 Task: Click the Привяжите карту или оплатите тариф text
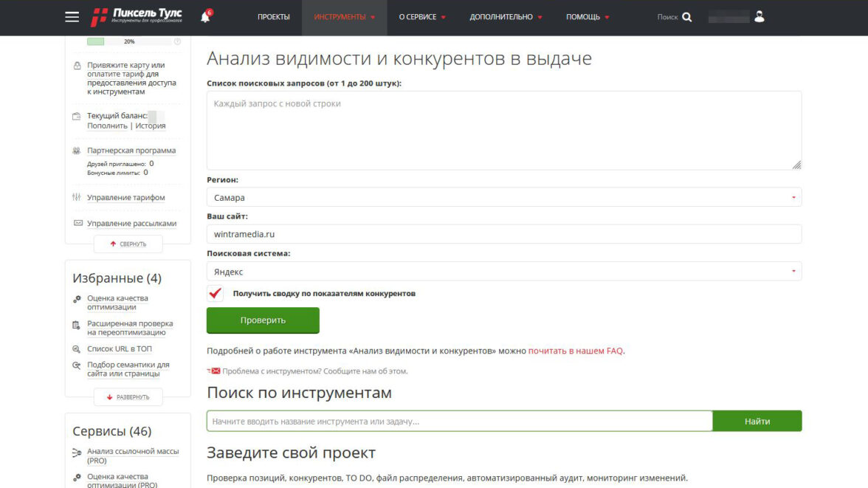pyautogui.click(x=131, y=78)
